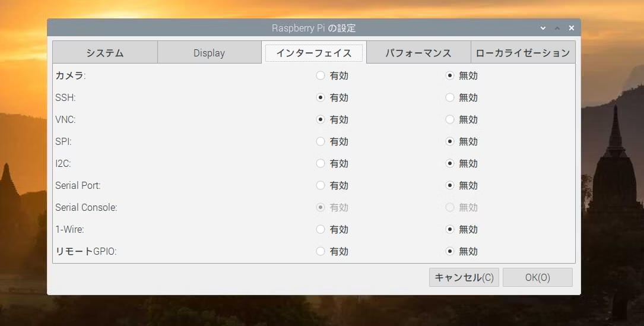Click the 1-Wire: label
This screenshot has width=644, height=326.
(x=69, y=229)
